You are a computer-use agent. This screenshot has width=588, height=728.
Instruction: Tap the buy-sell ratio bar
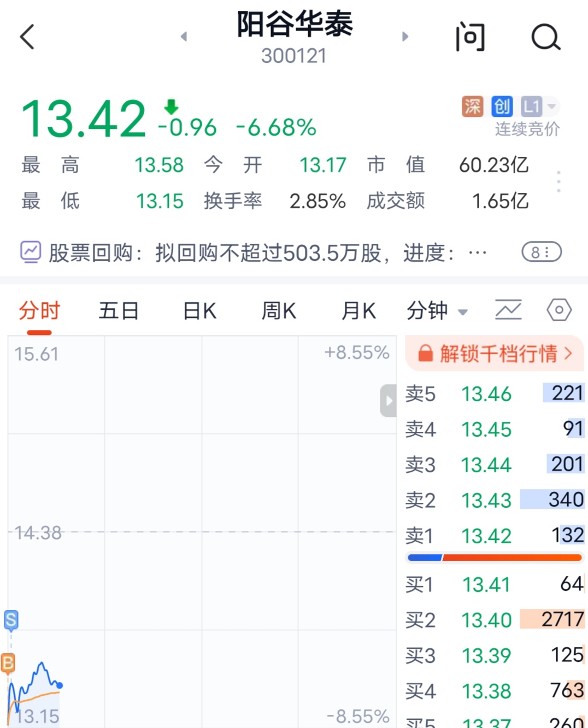point(495,557)
